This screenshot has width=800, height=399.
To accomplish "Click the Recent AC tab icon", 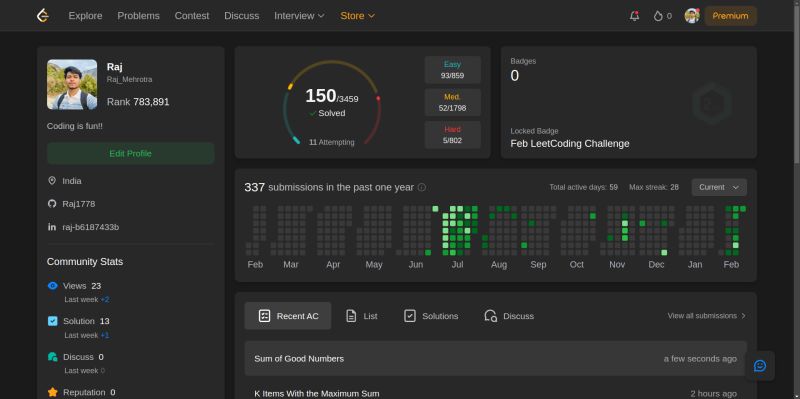I will click(264, 316).
